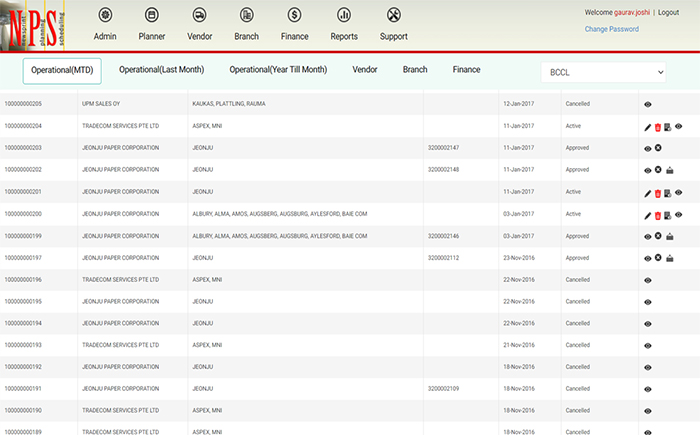The height and width of the screenshot is (435, 700).
Task: Open the Finance dollar icon
Action: pyautogui.click(x=294, y=15)
